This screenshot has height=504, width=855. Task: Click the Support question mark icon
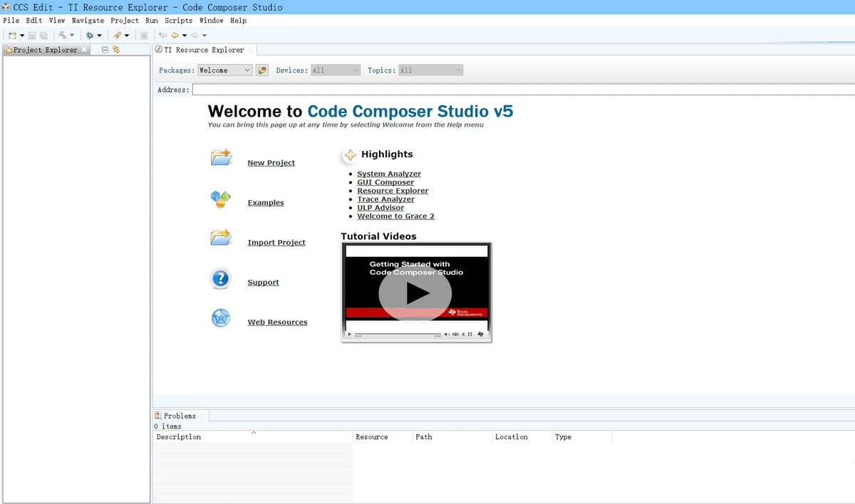pyautogui.click(x=221, y=278)
